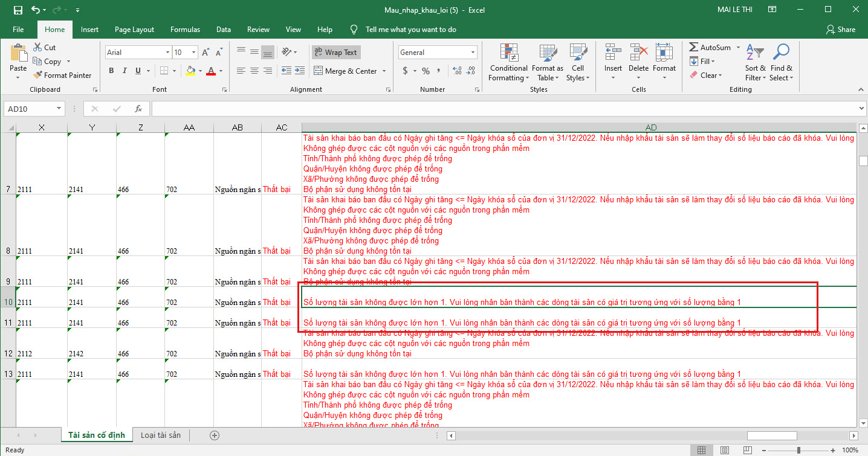Screen dimensions: 868x456
Task: Click Merge & Center button
Action: (345, 71)
